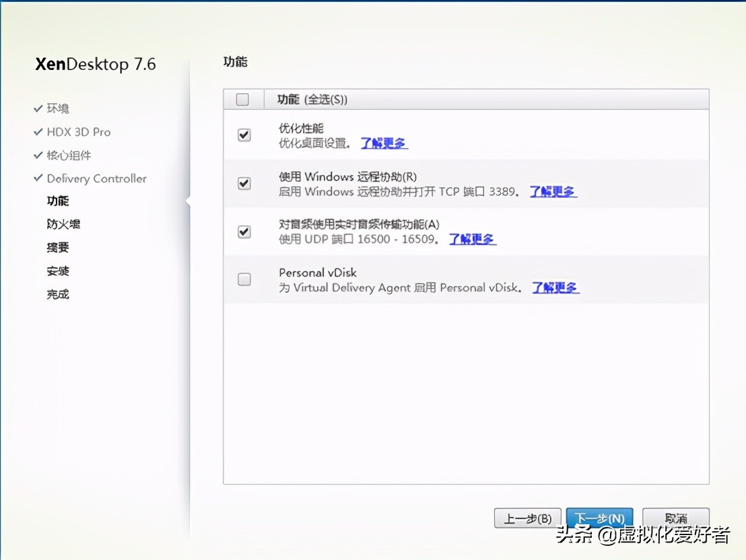
Task: Select the 安装 step in sidebar
Action: (x=58, y=271)
